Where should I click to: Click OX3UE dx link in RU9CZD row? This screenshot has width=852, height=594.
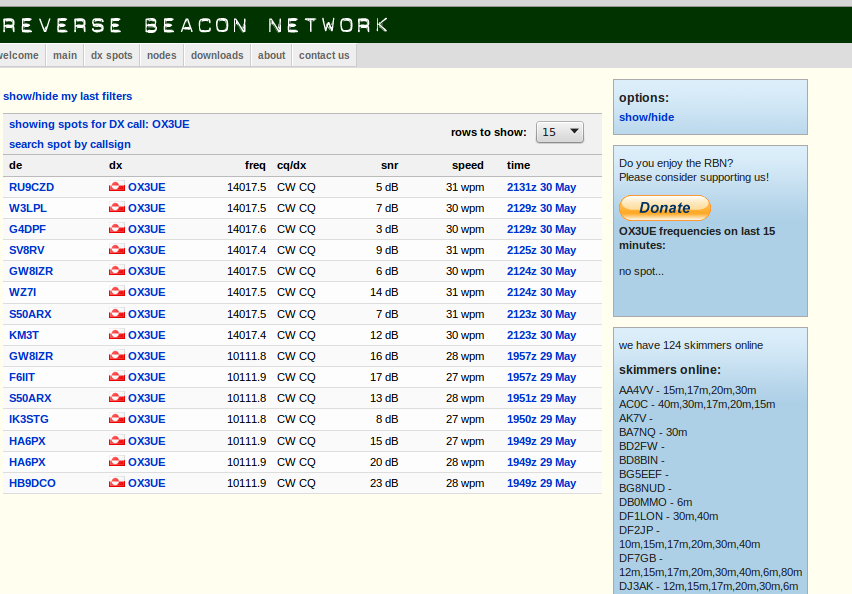(x=147, y=187)
